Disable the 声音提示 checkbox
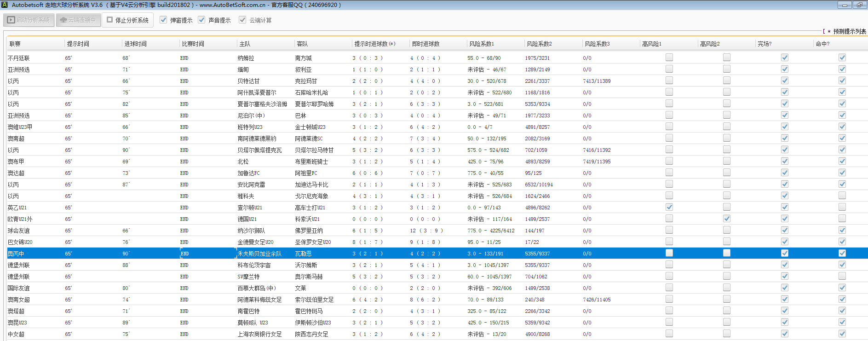868x341 pixels. click(201, 20)
